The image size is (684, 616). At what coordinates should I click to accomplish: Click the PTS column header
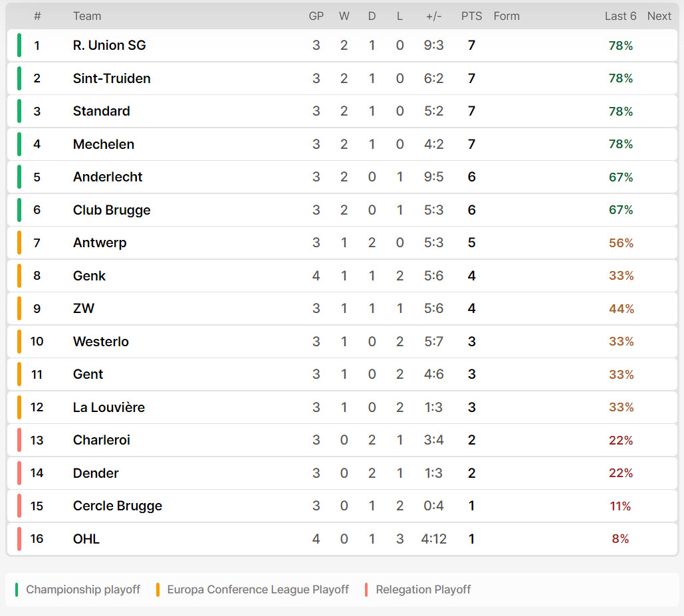(x=471, y=16)
